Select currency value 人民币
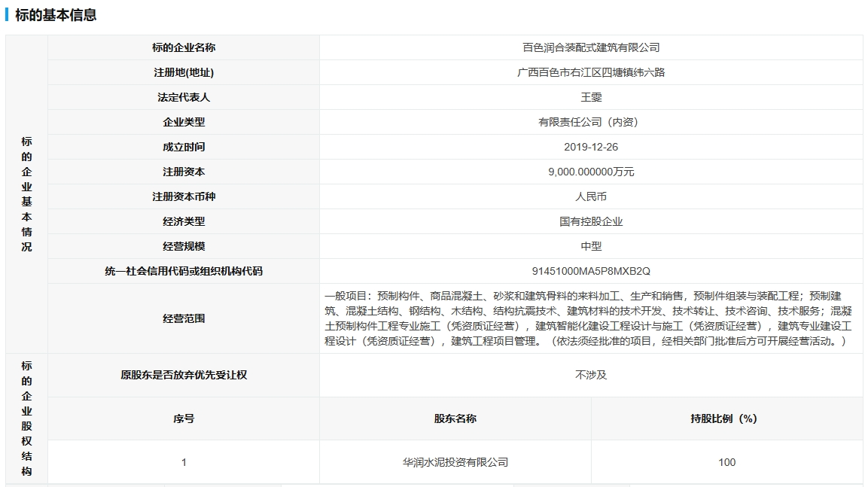This screenshot has width=868, height=487. tap(591, 197)
